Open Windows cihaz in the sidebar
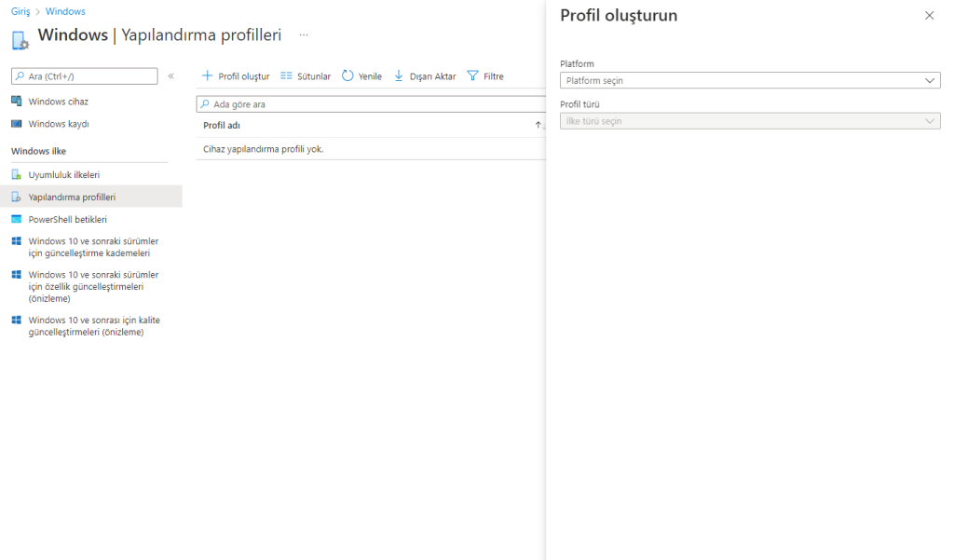 [x=58, y=101]
